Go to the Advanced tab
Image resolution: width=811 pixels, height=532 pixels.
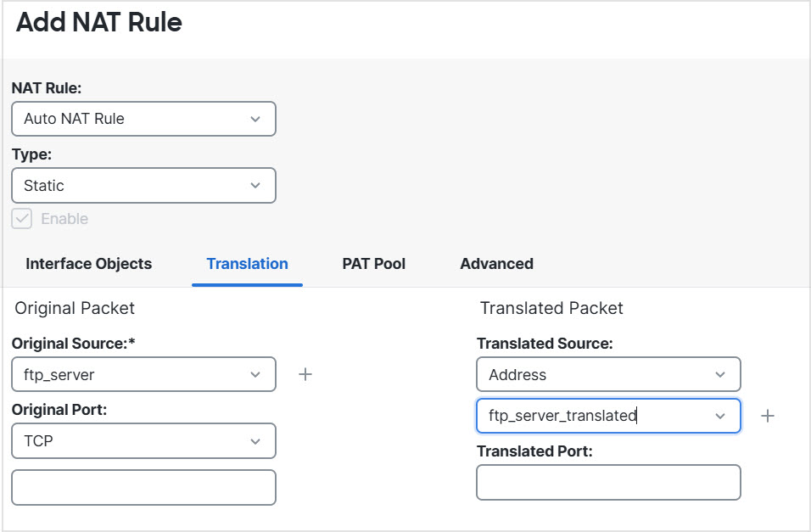(x=496, y=264)
